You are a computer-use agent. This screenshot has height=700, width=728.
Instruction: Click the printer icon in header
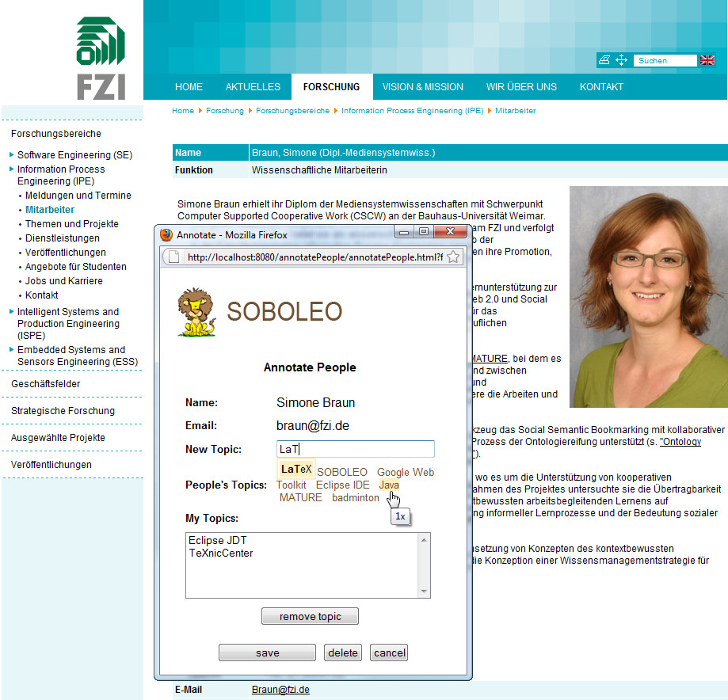coord(604,60)
